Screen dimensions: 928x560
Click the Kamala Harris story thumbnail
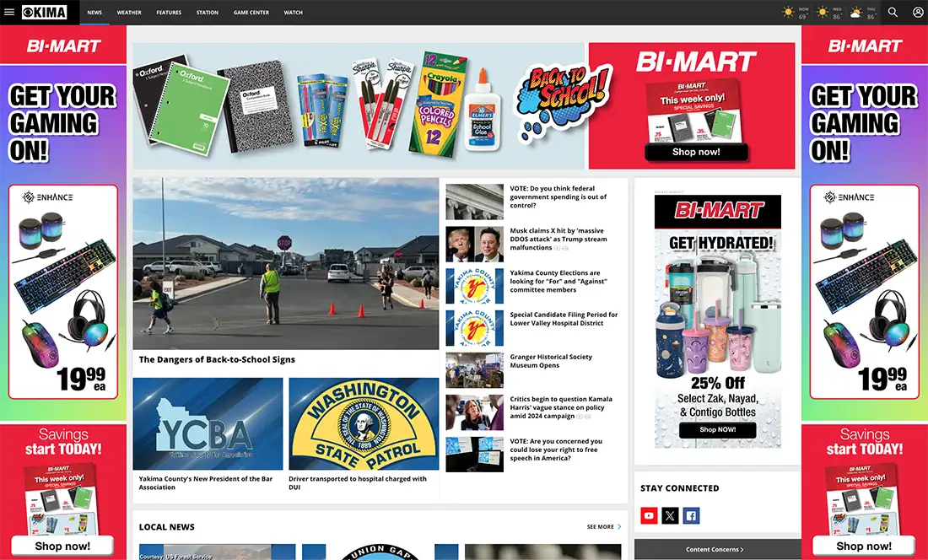tap(475, 412)
